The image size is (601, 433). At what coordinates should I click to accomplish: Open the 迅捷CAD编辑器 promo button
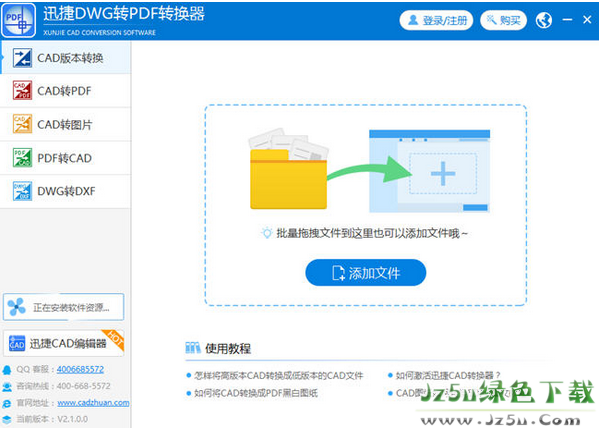[x=64, y=343]
